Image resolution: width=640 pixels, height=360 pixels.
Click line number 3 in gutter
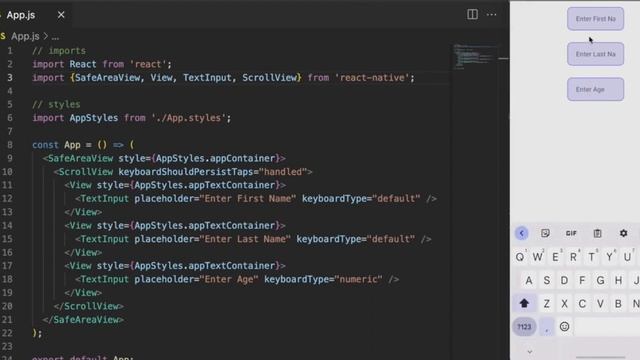[10, 78]
